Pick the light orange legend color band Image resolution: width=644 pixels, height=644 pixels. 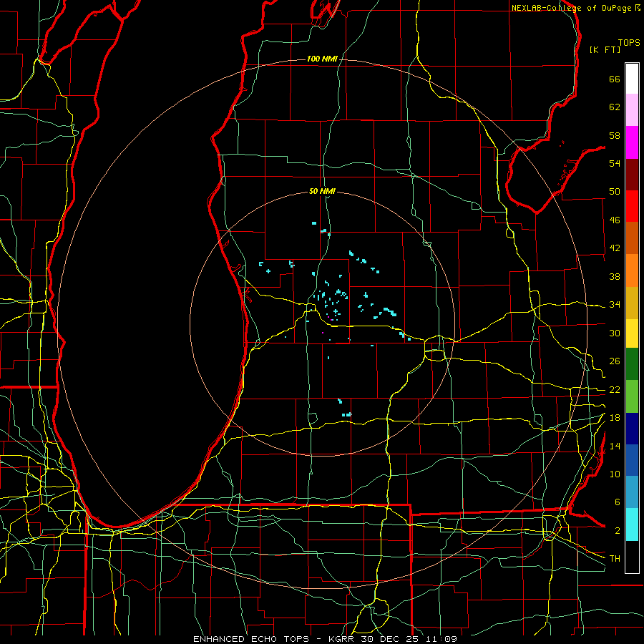(x=632, y=270)
